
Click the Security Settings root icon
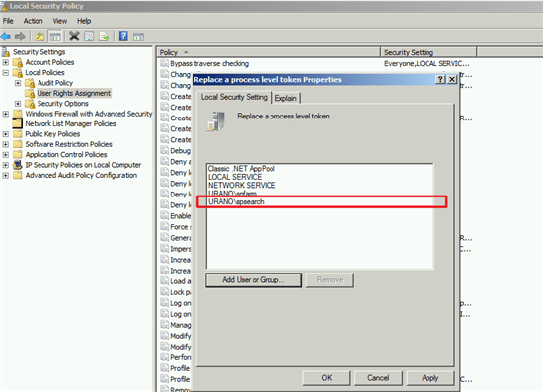pos(6,52)
